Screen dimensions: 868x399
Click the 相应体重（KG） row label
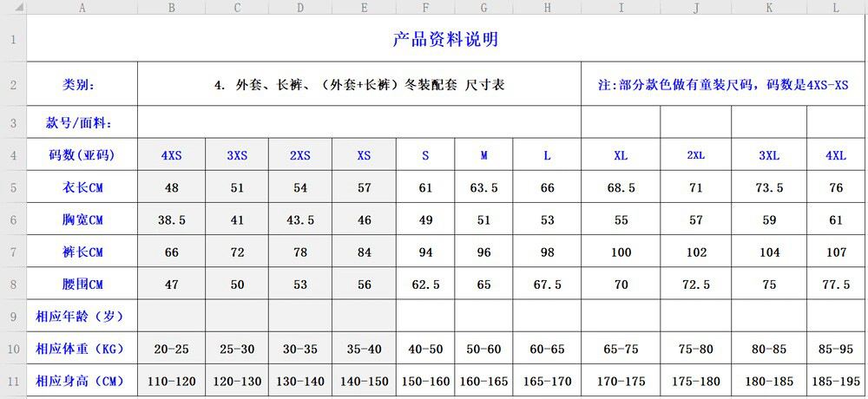tap(82, 348)
